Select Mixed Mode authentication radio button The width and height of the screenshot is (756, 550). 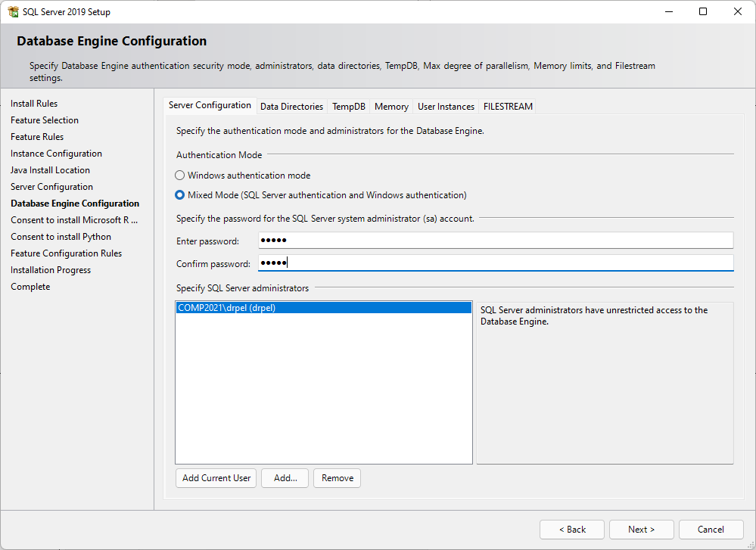180,195
